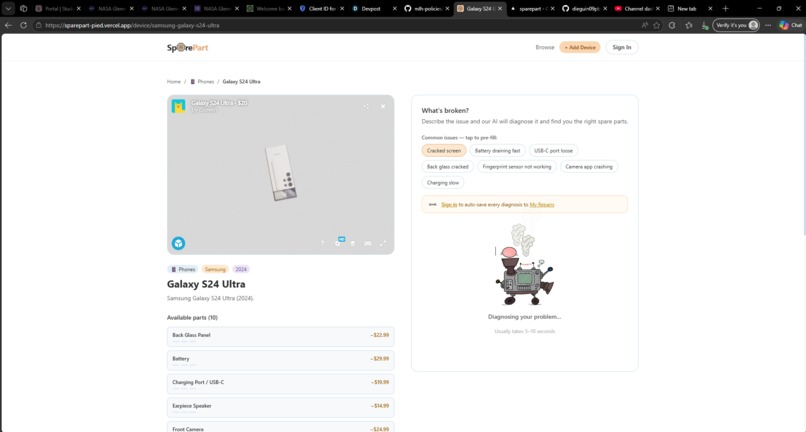Click the 3D phone model in the viewer
This screenshot has height=432, width=806.
(x=281, y=172)
